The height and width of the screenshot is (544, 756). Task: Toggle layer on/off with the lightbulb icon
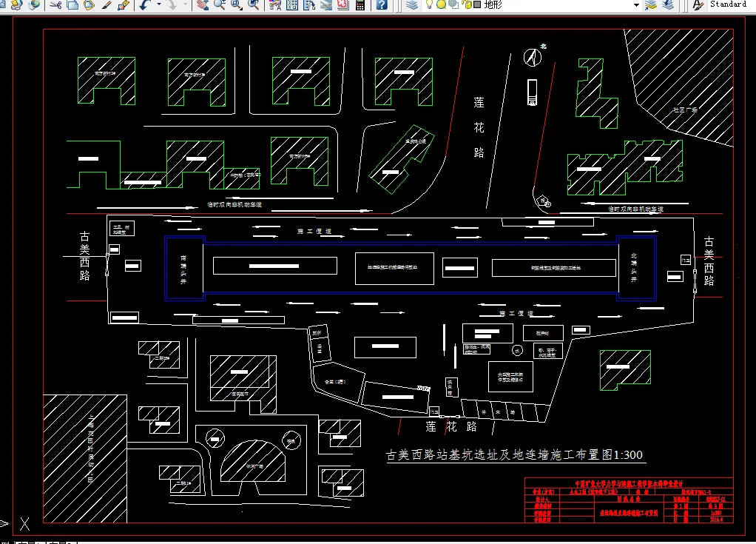coord(428,5)
